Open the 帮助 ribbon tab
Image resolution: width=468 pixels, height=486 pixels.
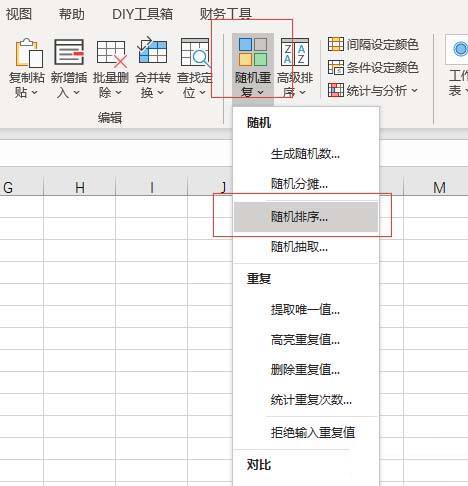(71, 14)
